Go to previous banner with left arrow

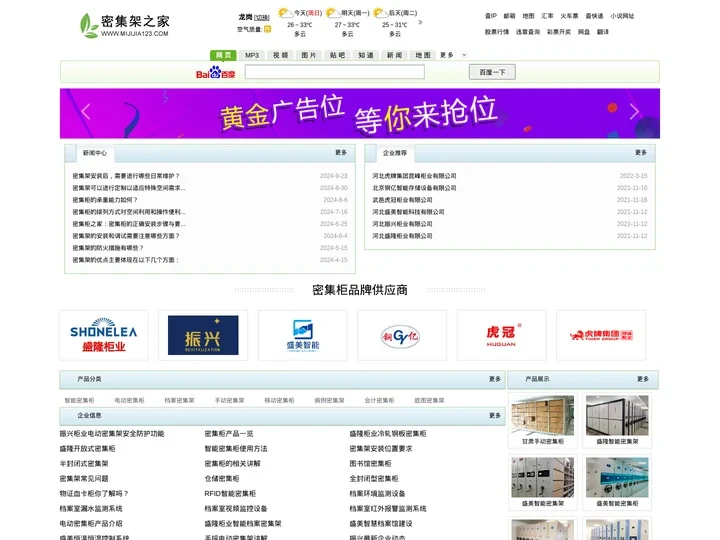pos(86,112)
